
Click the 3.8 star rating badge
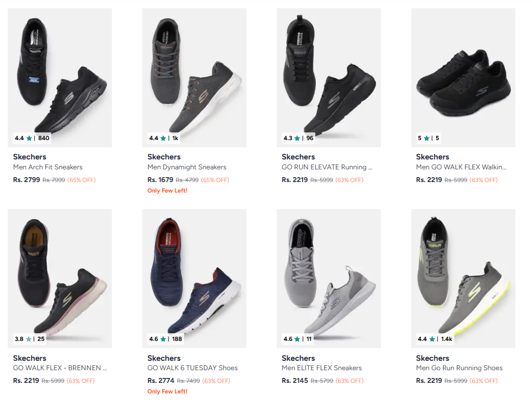tap(30, 339)
